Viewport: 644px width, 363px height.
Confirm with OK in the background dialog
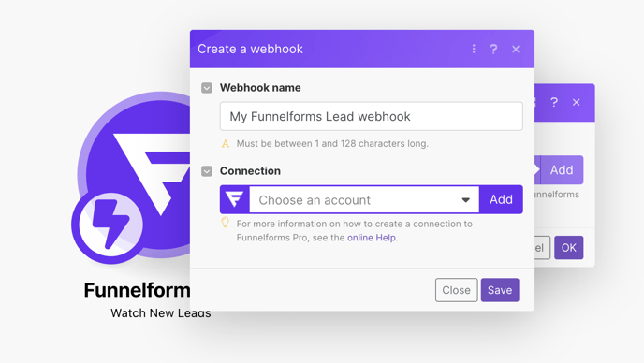coord(569,248)
